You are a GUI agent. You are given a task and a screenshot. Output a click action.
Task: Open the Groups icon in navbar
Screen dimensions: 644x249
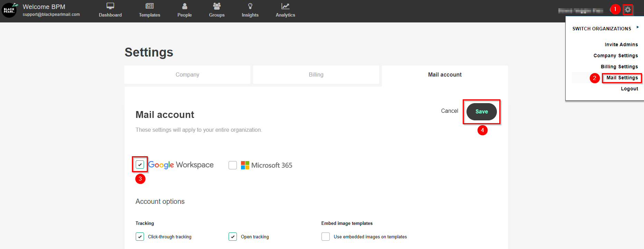tap(217, 6)
